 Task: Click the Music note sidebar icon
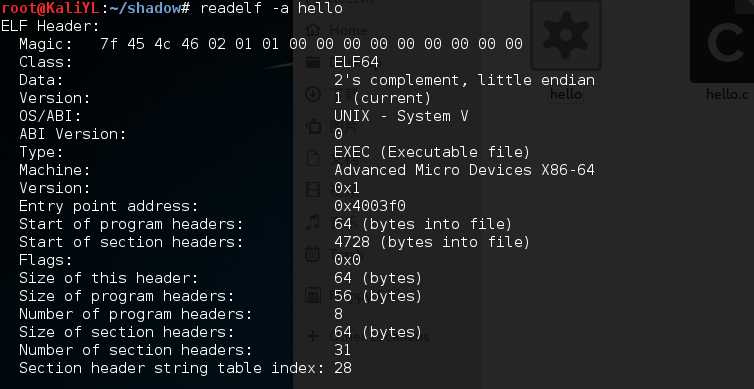pyautogui.click(x=313, y=222)
